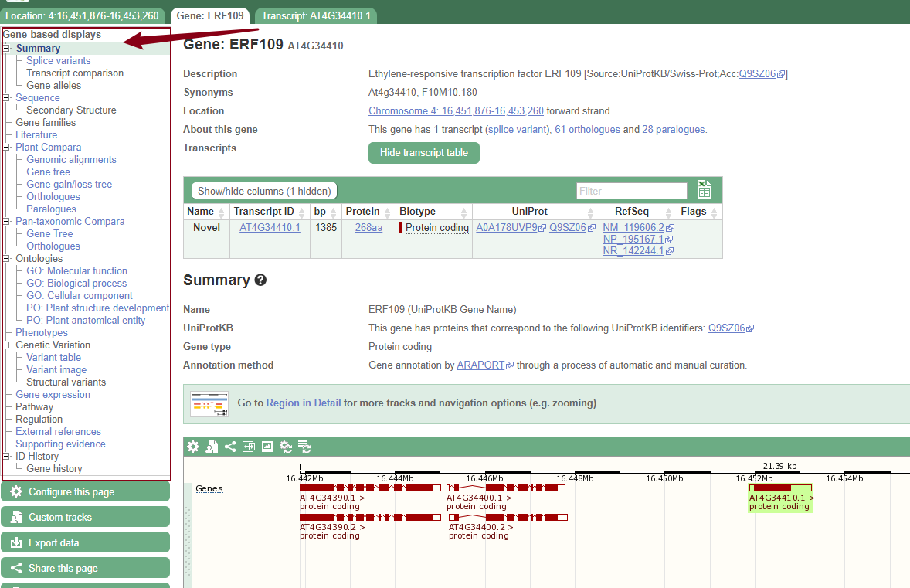Click Custom tracks sidebar button
Image resolution: width=910 pixels, height=588 pixels.
[x=85, y=517]
